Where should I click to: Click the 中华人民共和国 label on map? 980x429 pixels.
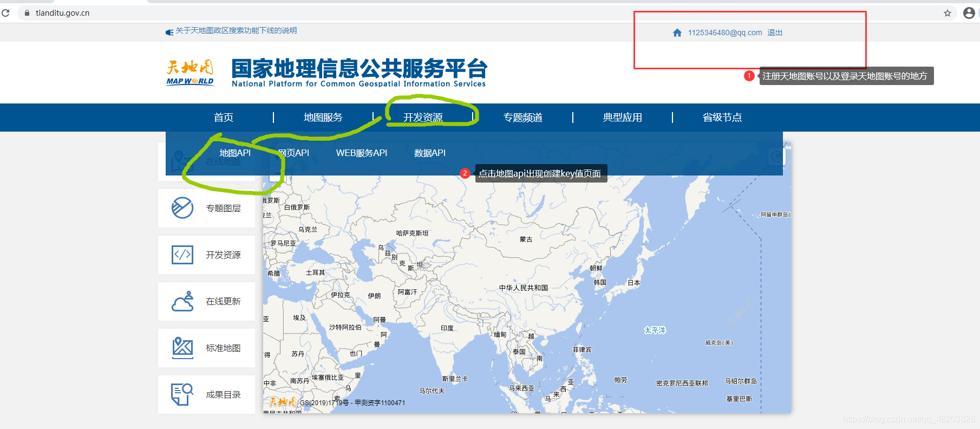(524, 288)
